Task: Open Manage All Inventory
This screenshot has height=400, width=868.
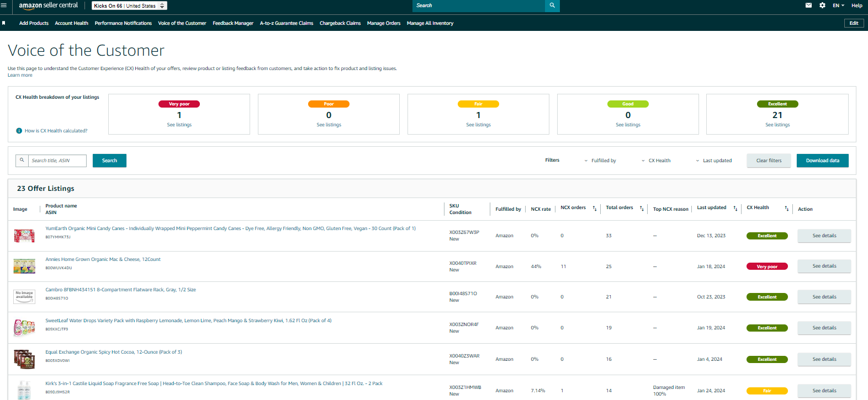Action: [430, 23]
